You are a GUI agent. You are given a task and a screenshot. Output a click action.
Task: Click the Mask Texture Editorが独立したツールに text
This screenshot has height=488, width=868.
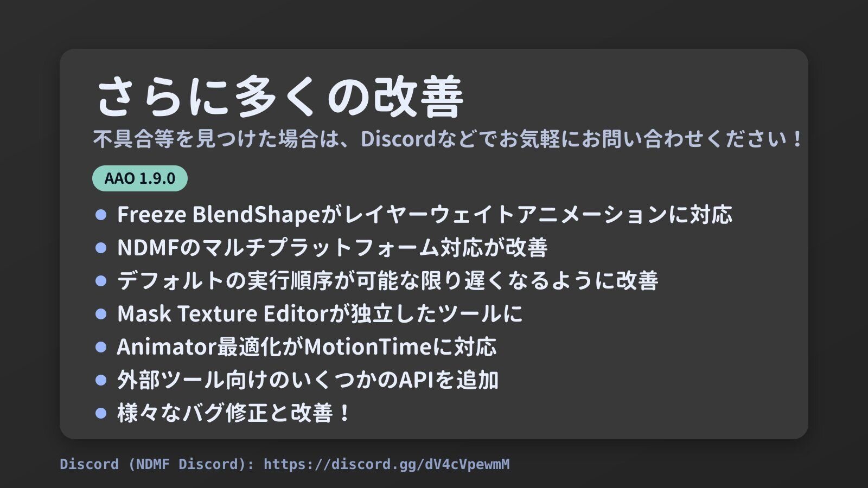pos(320,314)
